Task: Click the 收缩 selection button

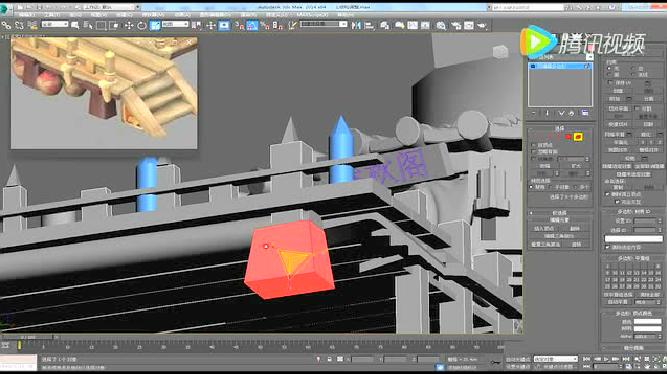Action: [x=544, y=166]
